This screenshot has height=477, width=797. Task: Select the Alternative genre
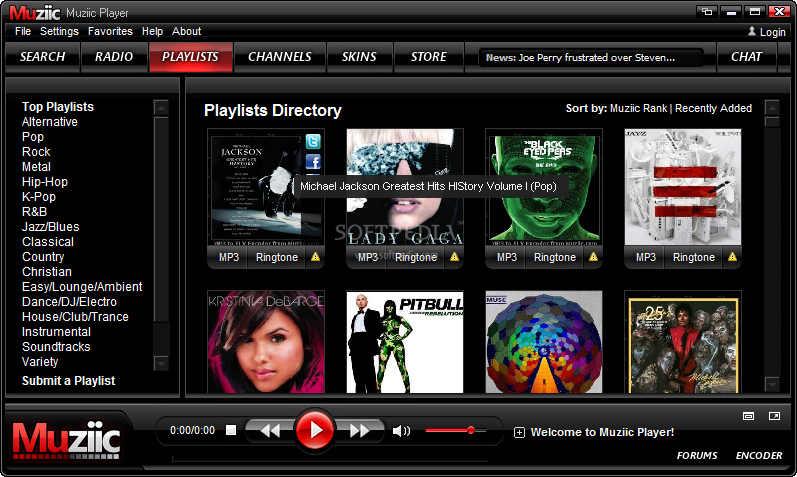coord(50,122)
